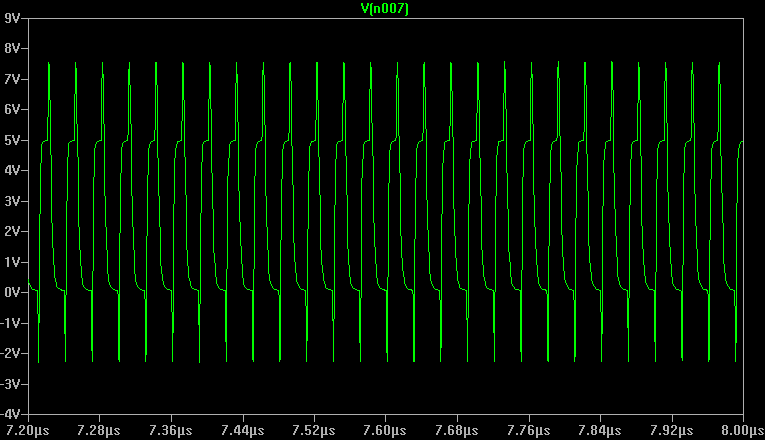The height and width of the screenshot is (440, 765).
Task: Click the -1V vertical axis label
Action: tap(10, 323)
